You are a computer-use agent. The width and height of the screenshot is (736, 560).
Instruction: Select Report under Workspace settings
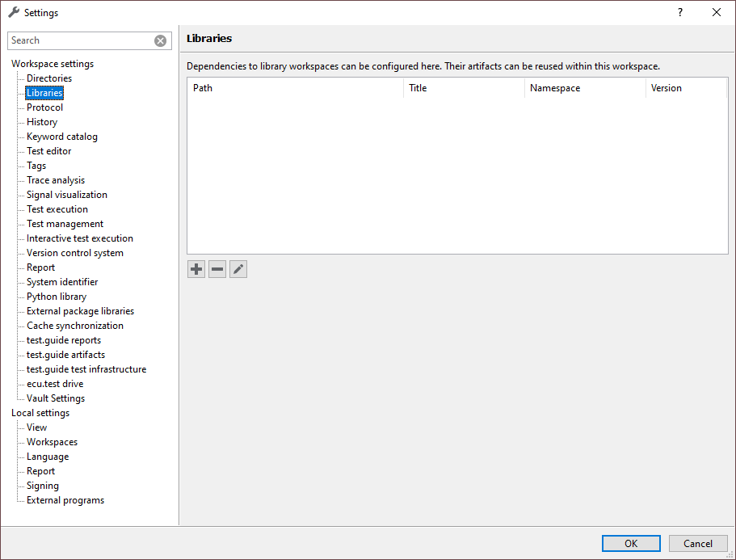[x=41, y=267]
